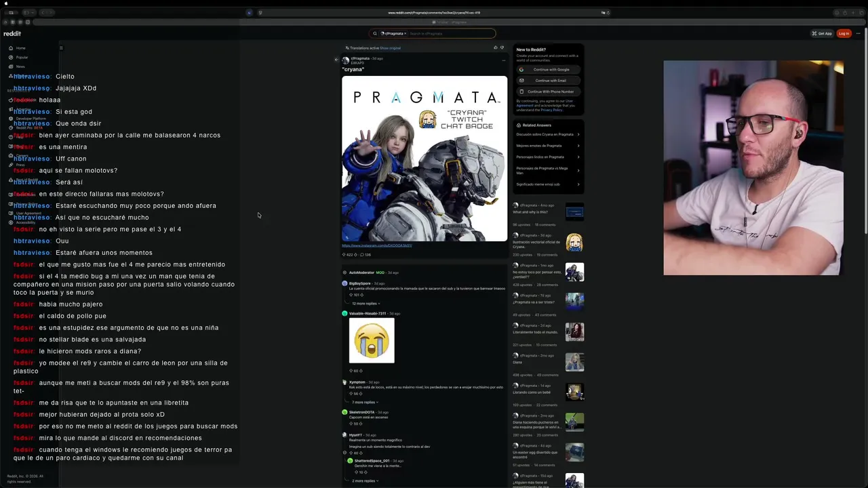Open Popular in the Reddit sidebar
The width and height of the screenshot is (868, 488).
pyautogui.click(x=22, y=58)
